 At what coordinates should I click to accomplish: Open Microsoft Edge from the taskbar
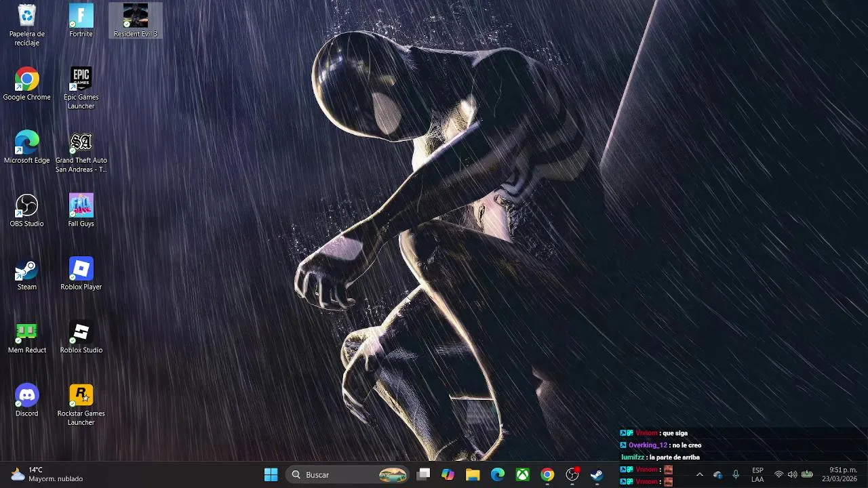pos(498,474)
